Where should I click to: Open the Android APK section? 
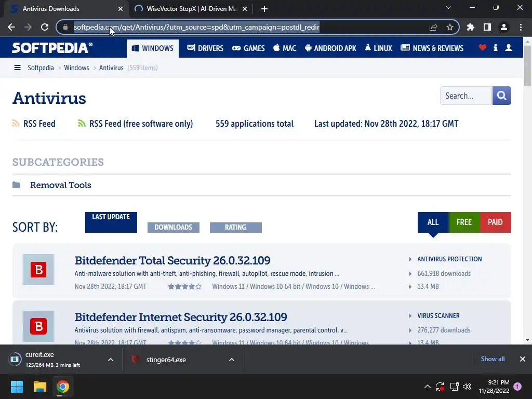tap(330, 48)
